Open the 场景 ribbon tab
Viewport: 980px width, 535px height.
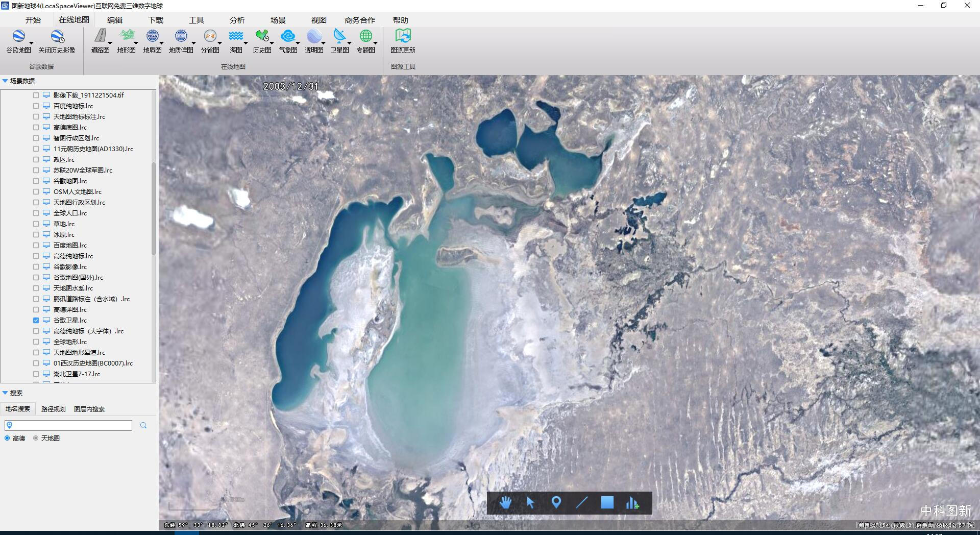(278, 20)
